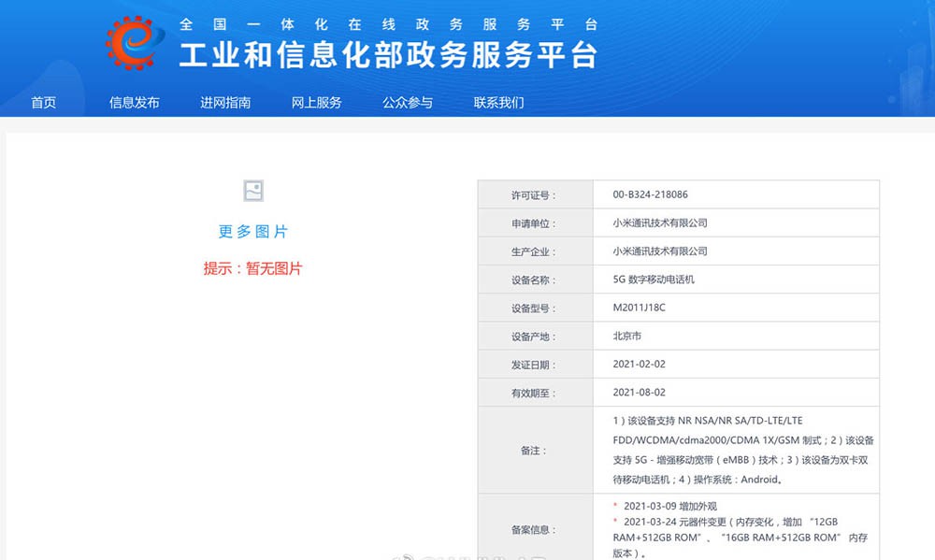This screenshot has height=560, width=935.
Task: Click the 设备产地 label cell
Action: [x=536, y=337]
